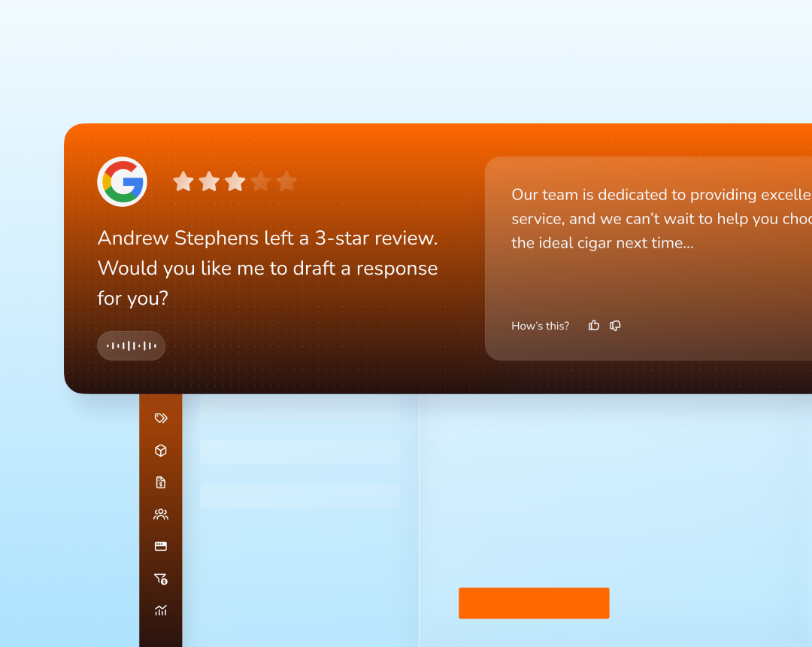
Task: Click the thumbs up feedback icon
Action: point(593,325)
